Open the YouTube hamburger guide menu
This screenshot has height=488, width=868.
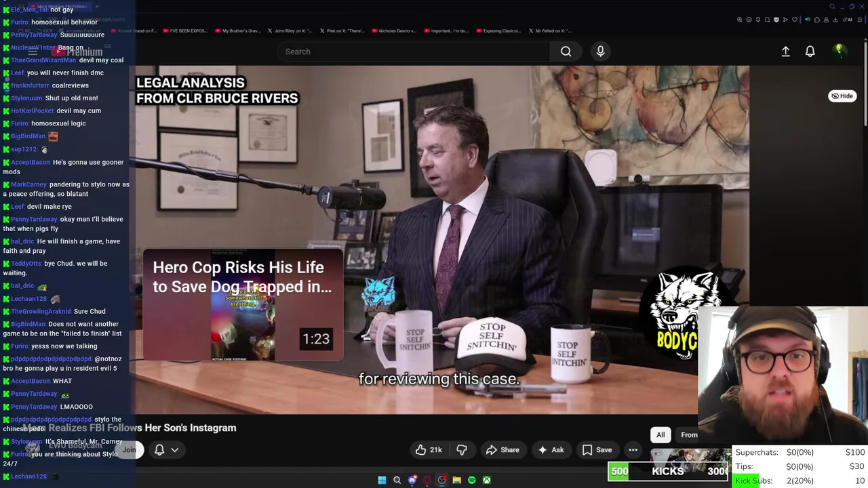(x=33, y=52)
